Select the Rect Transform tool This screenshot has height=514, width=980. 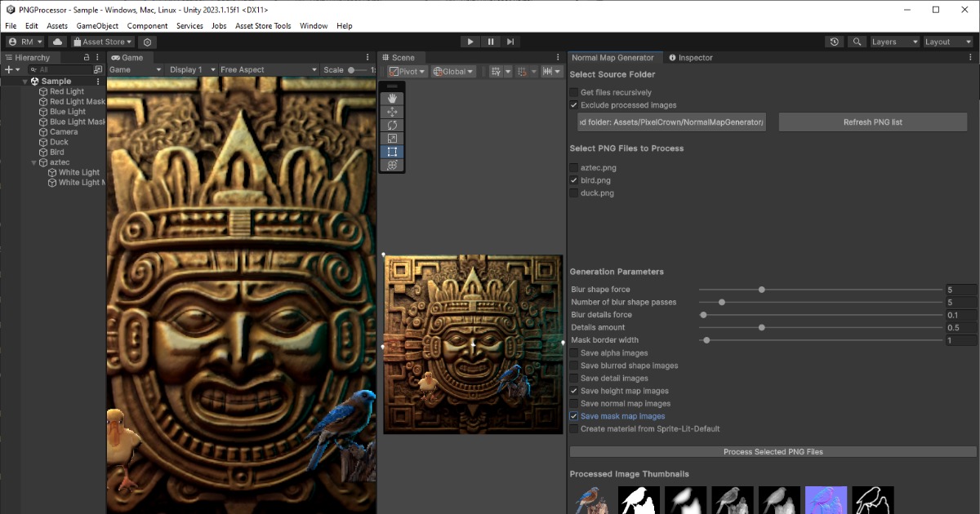tap(392, 151)
